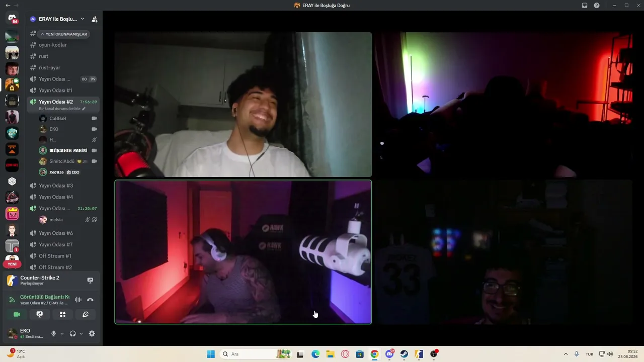Open soundboard button in voice panel
The height and width of the screenshot is (362, 644).
pos(86,315)
